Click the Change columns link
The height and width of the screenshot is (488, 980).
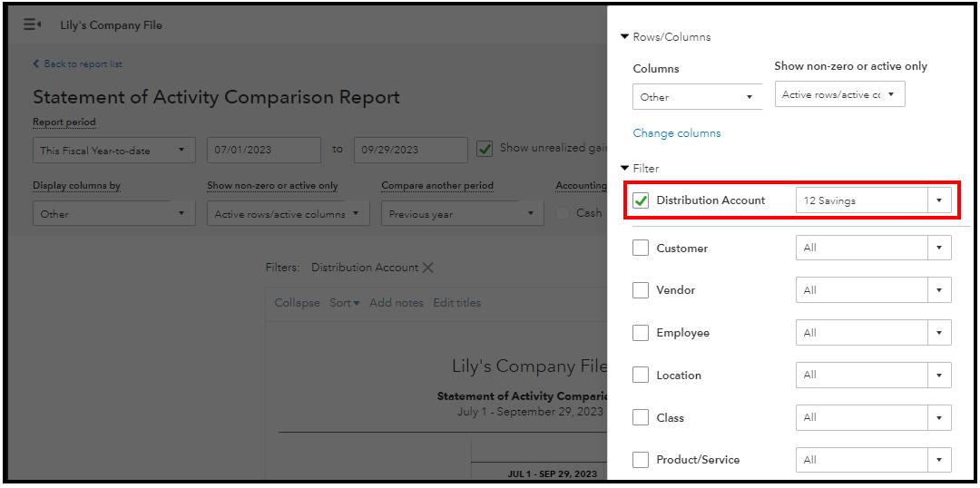click(677, 133)
